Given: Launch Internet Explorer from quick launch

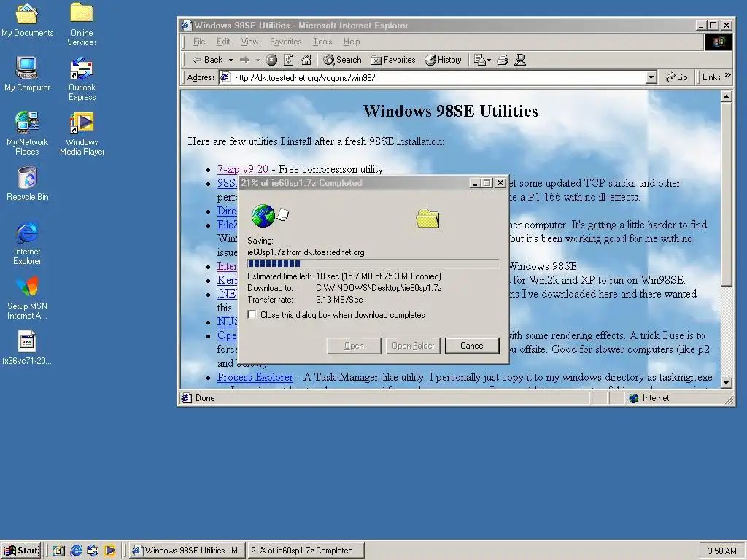Looking at the screenshot, I should [76, 551].
